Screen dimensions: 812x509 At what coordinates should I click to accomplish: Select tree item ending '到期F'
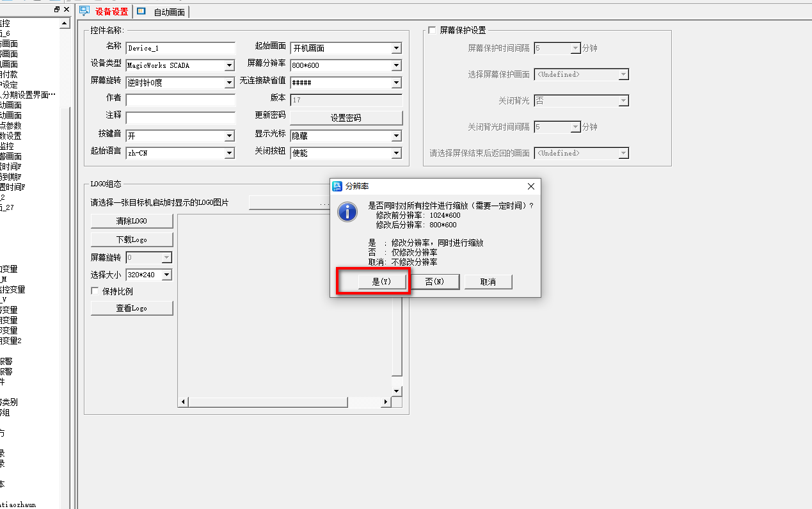click(x=11, y=177)
